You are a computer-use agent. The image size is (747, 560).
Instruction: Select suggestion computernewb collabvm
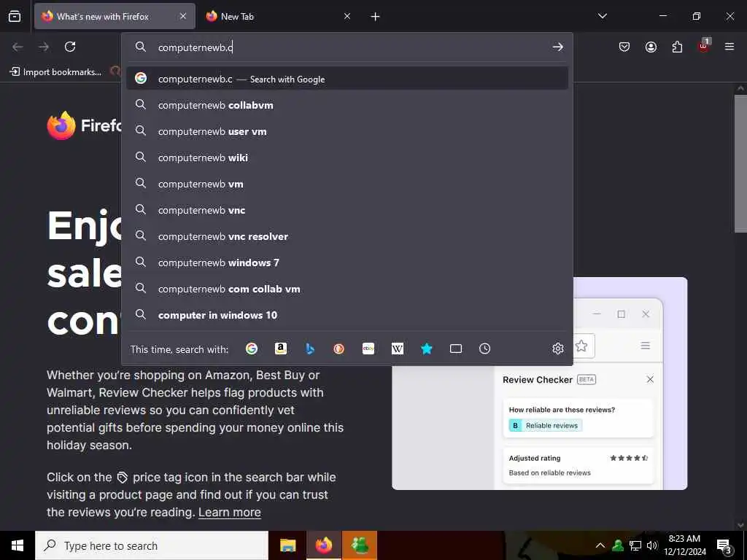pos(347,105)
